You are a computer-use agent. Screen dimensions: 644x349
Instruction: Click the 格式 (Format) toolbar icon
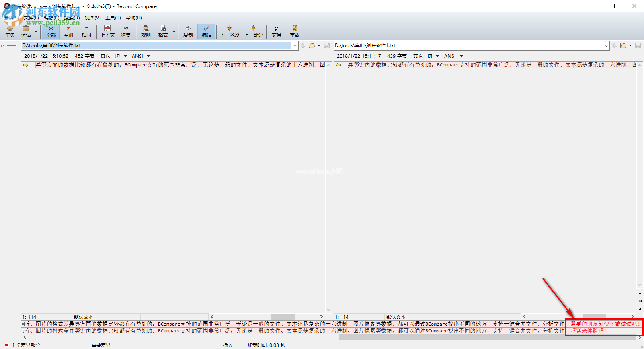163,31
